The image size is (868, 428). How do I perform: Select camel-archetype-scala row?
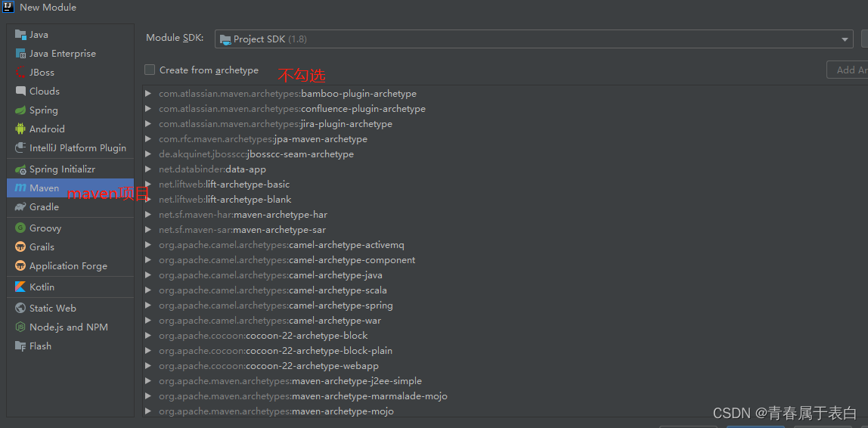pos(505,290)
